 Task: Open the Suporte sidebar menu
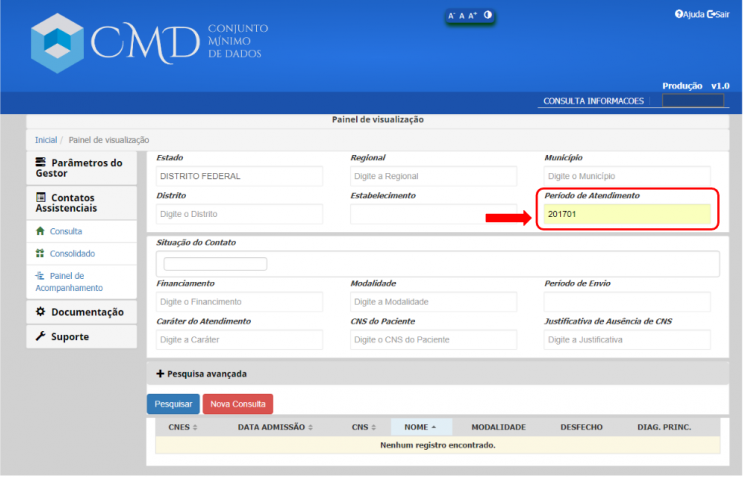tap(70, 337)
